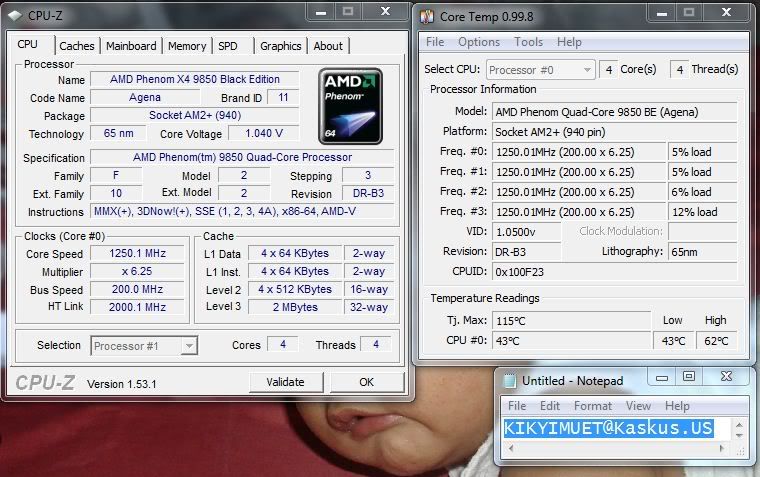760x477 pixels.
Task: Open the Core Temp Tools menu
Action: [x=528, y=42]
